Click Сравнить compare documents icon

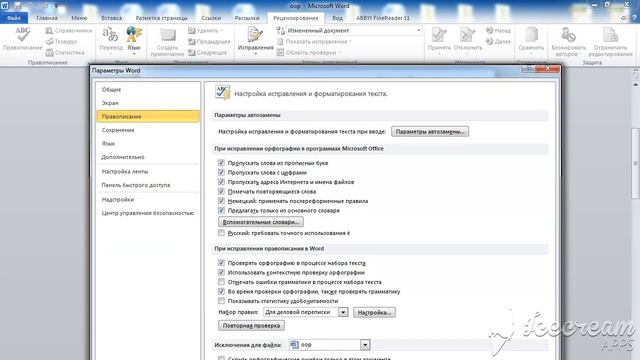[x=531, y=35]
